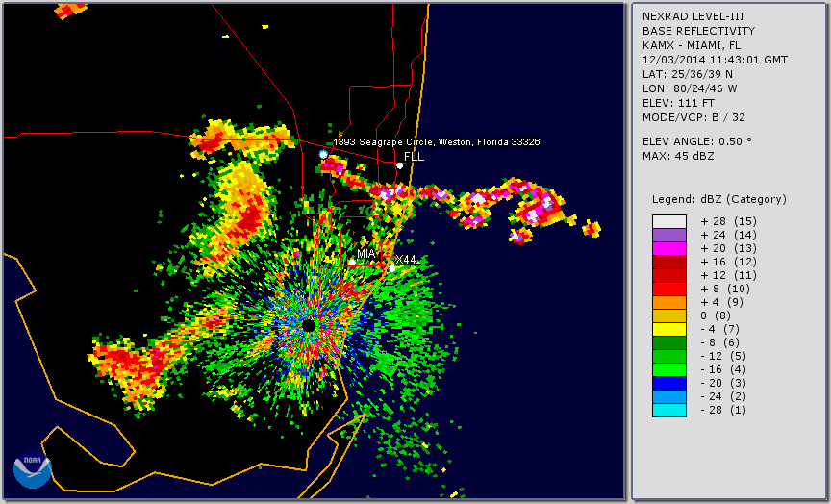Select the -8 (6) dark green swatch
This screenshot has width=831, height=504.
[669, 342]
